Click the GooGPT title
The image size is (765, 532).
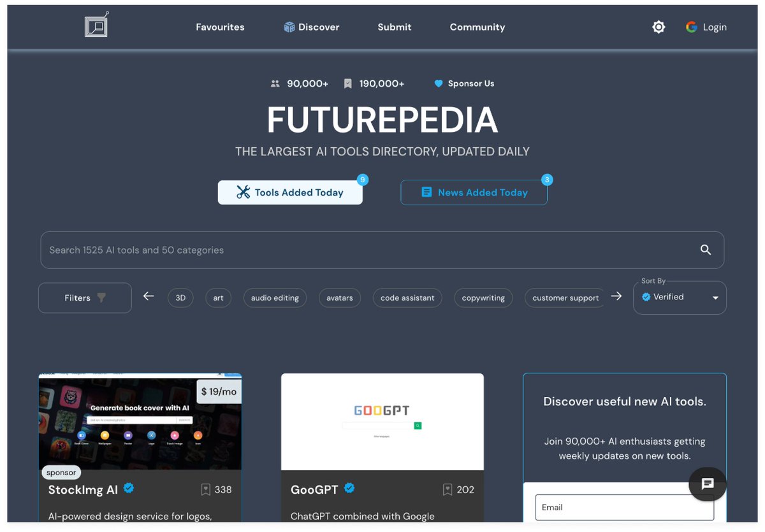pos(314,490)
